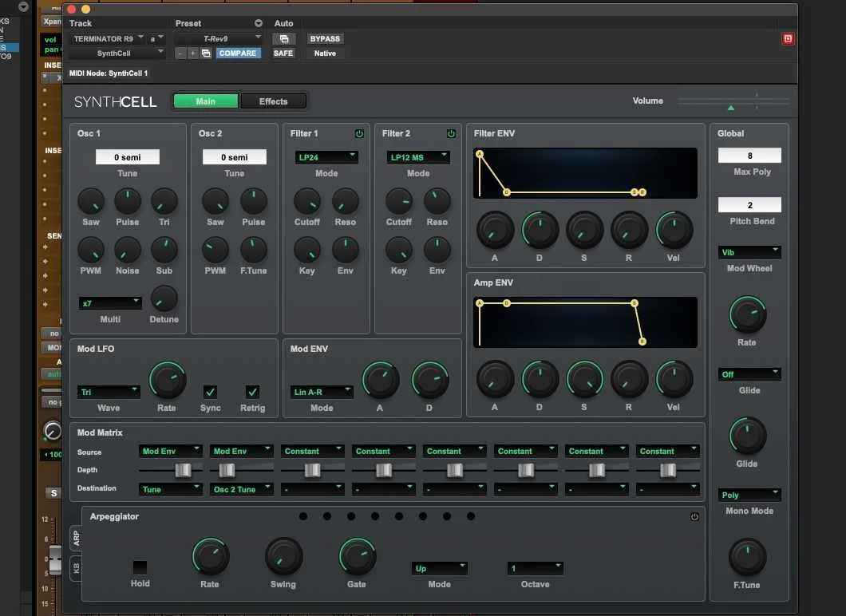
Task: Click the preset librarian icon beside COMPARE
Action: [206, 53]
